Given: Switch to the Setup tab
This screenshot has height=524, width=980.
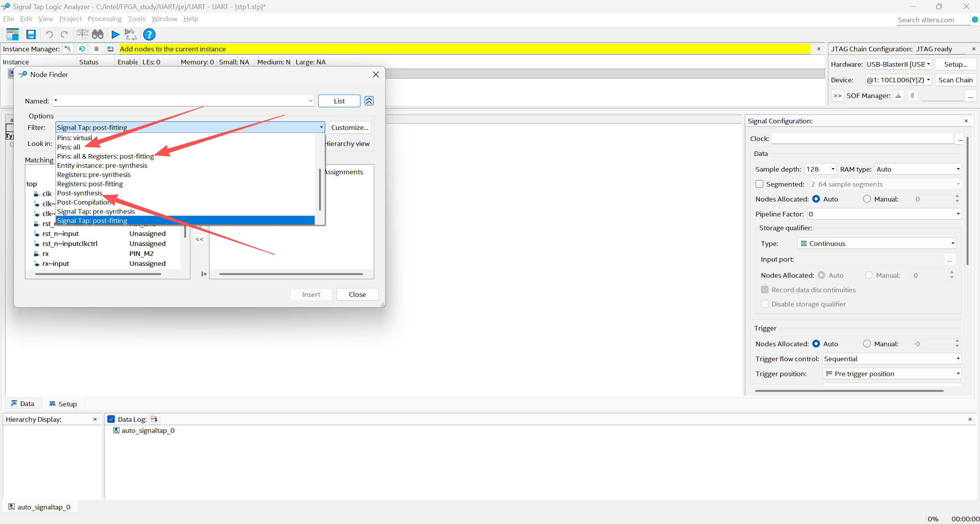Looking at the screenshot, I should [63, 404].
